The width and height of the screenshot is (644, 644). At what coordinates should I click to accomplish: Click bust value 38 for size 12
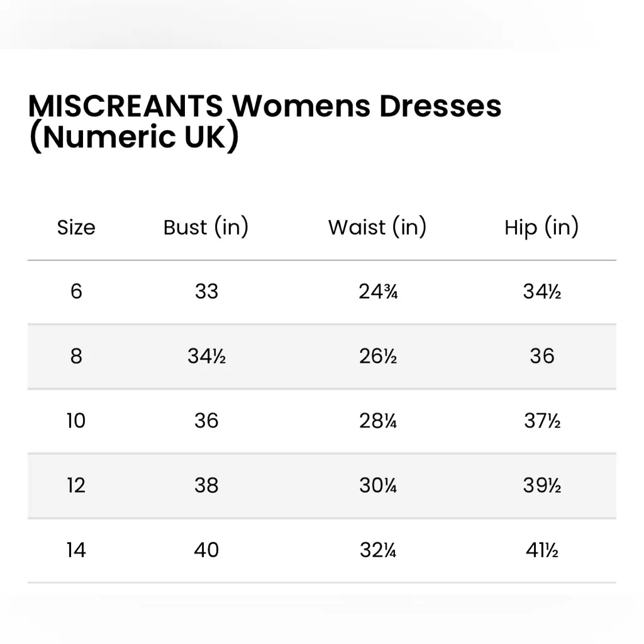point(206,486)
